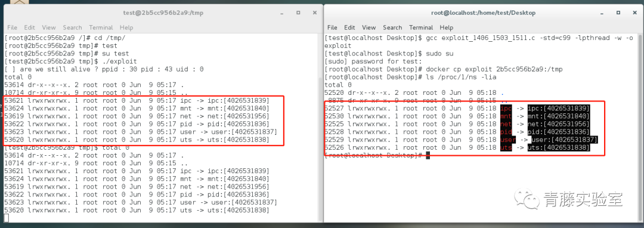Open Help menu in left terminal
The height and width of the screenshot is (228, 644).
[x=126, y=27]
